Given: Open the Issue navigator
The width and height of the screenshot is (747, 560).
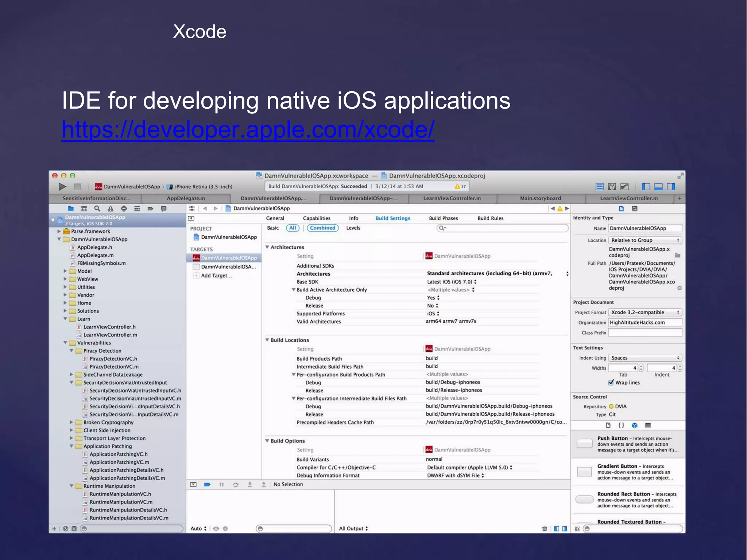Looking at the screenshot, I should [x=111, y=209].
